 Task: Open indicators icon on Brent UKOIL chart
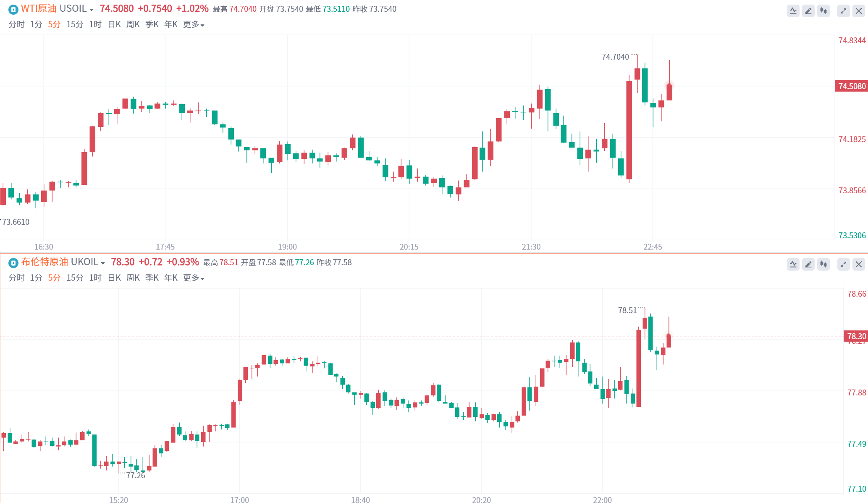[x=793, y=264]
